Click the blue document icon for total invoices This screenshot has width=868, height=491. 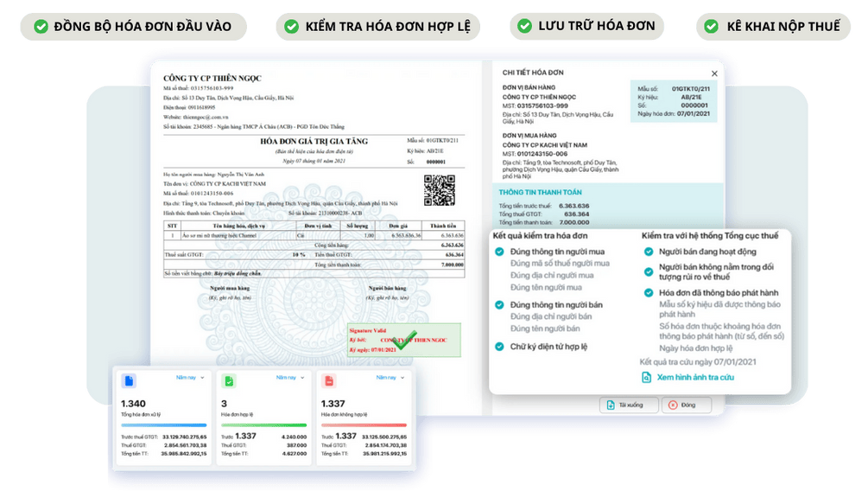[128, 381]
